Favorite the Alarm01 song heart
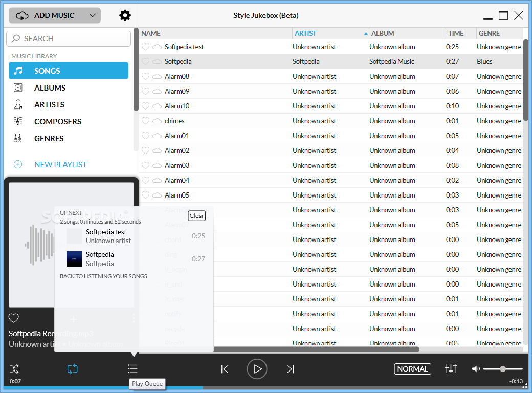This screenshot has width=532, height=393. [x=146, y=136]
